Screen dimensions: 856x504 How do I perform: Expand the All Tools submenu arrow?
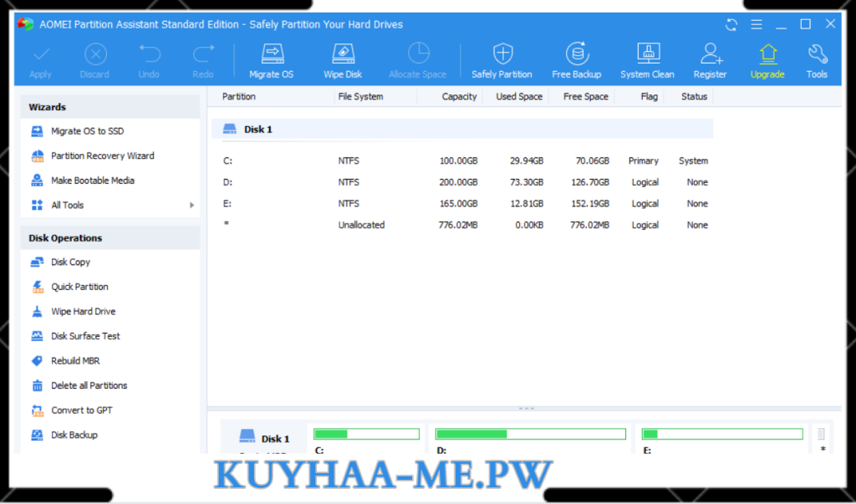(191, 206)
